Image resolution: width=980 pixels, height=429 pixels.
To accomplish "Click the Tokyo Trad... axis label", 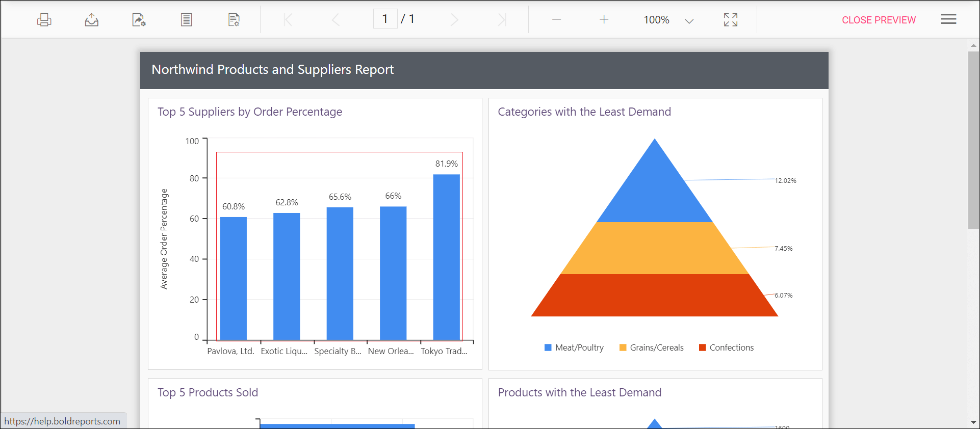I will [444, 351].
